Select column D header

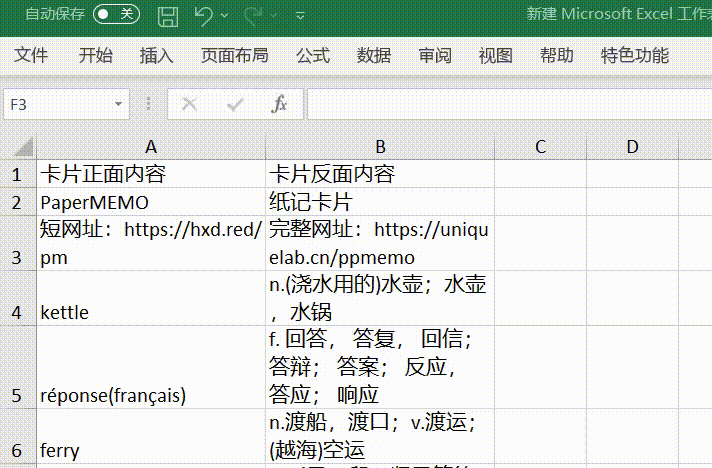pos(633,147)
